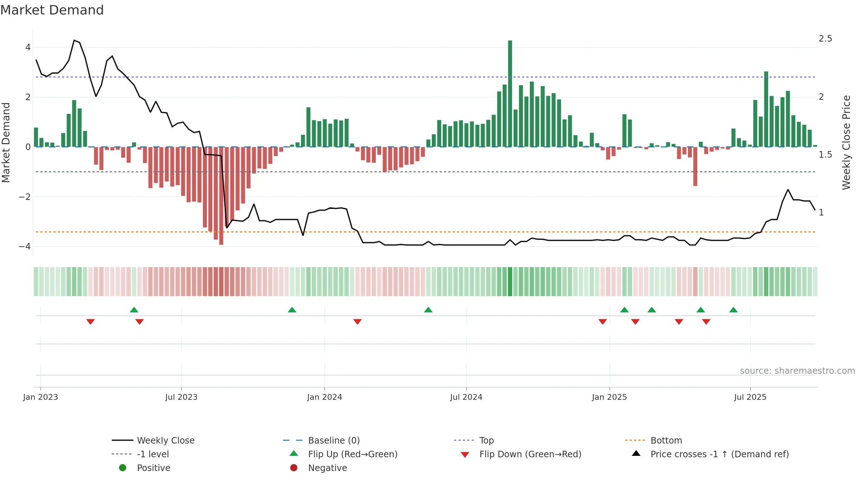Viewport: 868px width, 488px height.
Task: Click the 2.5 price axis tick
Action: [825, 38]
